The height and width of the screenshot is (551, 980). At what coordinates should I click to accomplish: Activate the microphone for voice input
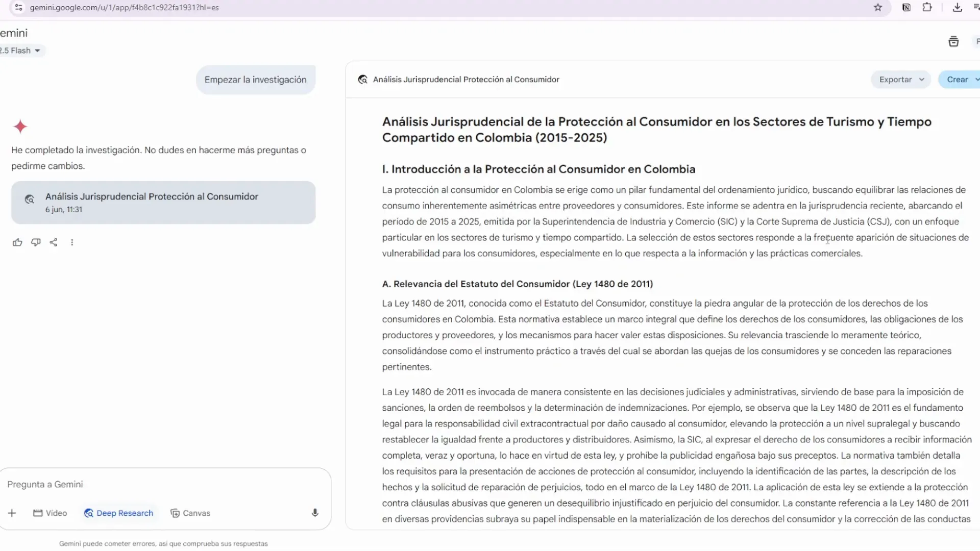point(315,513)
